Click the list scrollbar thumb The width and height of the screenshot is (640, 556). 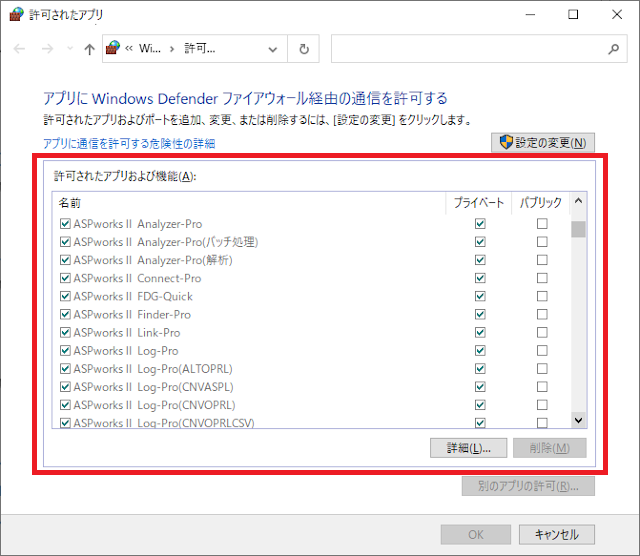(578, 229)
